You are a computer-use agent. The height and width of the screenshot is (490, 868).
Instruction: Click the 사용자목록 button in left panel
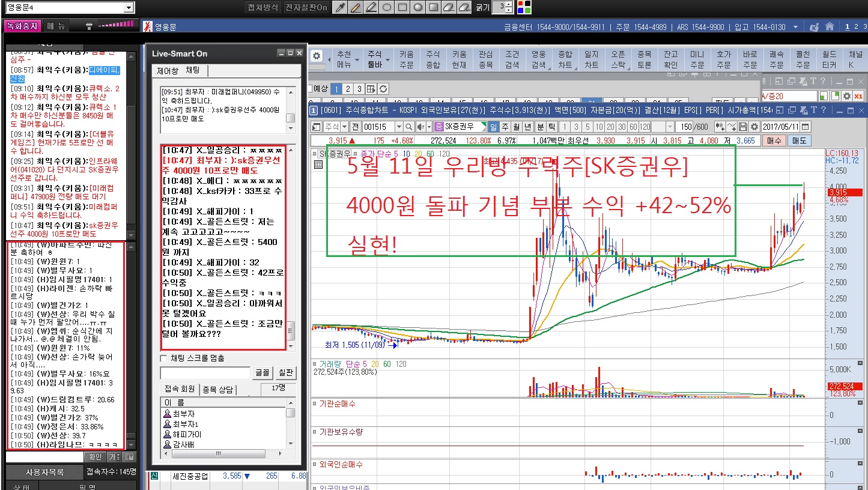(x=44, y=472)
